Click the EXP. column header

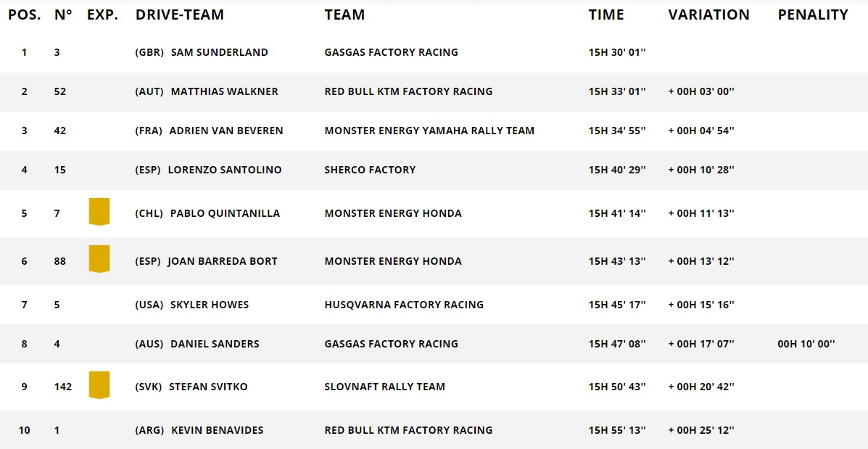(102, 15)
